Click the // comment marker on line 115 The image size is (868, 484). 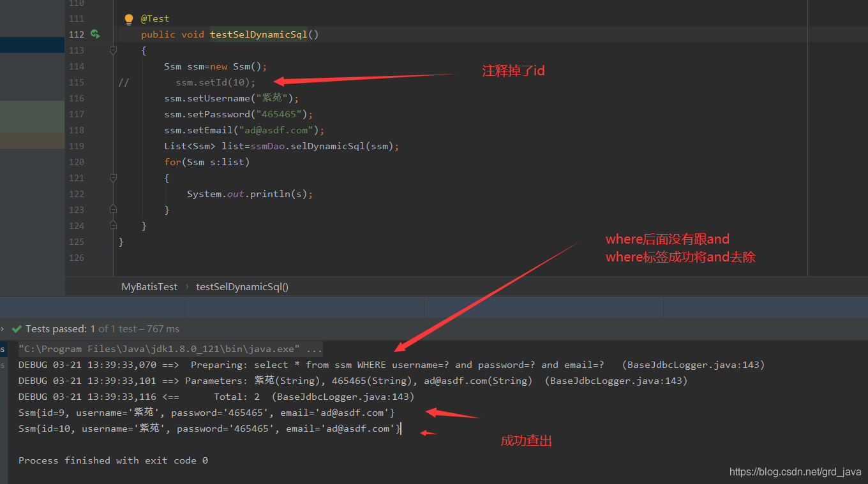(x=124, y=82)
